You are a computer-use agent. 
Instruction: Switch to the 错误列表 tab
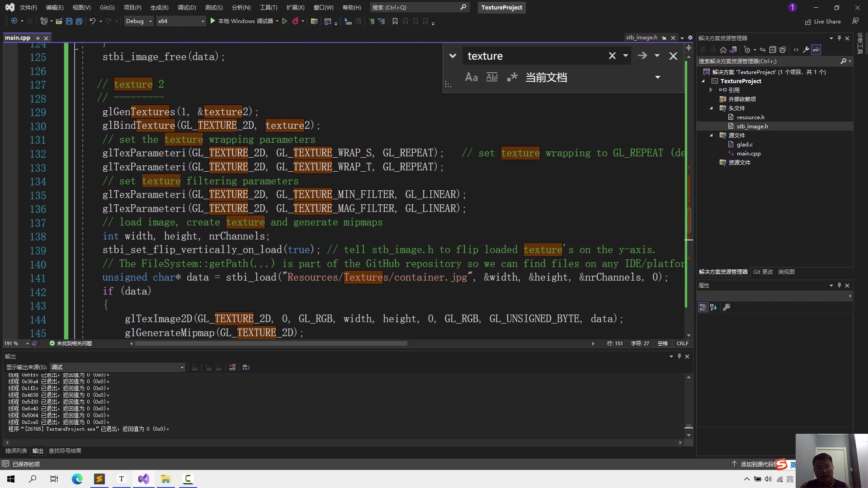16,450
